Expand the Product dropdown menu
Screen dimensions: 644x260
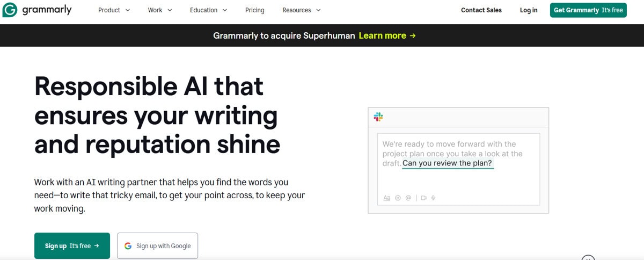tap(114, 10)
